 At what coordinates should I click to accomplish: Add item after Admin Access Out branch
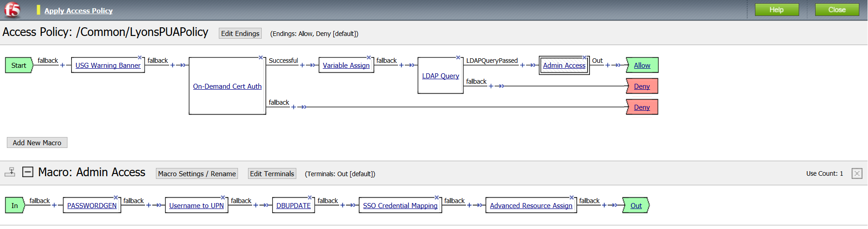click(607, 65)
